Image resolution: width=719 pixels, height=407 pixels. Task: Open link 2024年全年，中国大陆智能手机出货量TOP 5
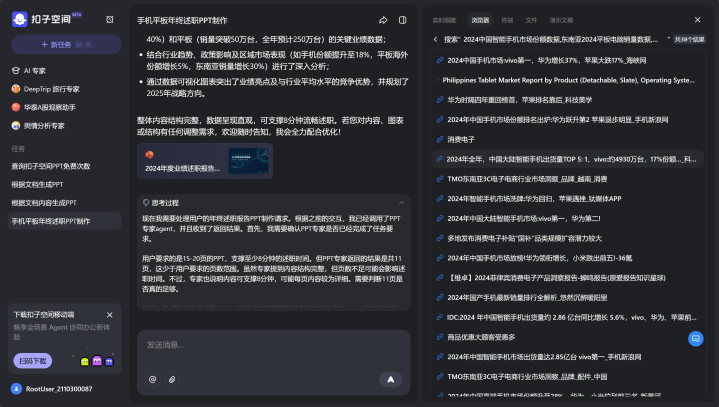click(568, 159)
